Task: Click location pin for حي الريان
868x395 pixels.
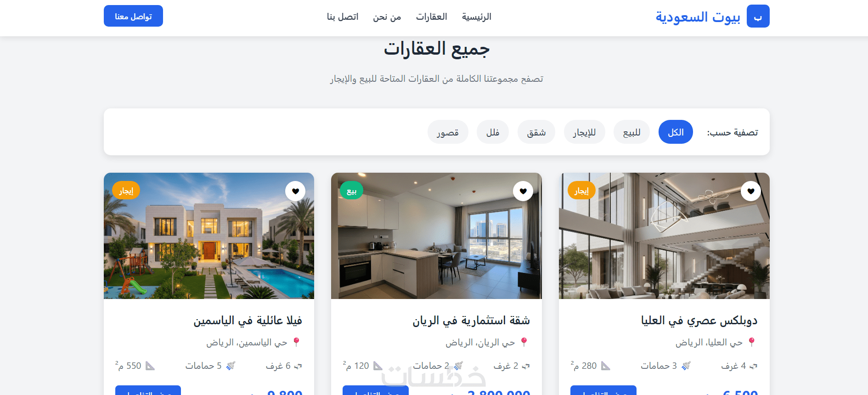Action: click(x=524, y=342)
